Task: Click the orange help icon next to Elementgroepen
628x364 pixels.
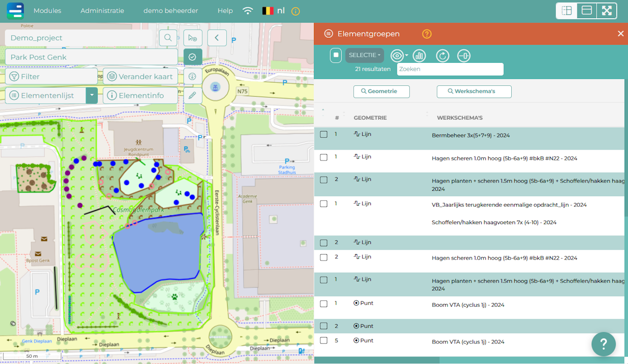Action: [x=427, y=34]
